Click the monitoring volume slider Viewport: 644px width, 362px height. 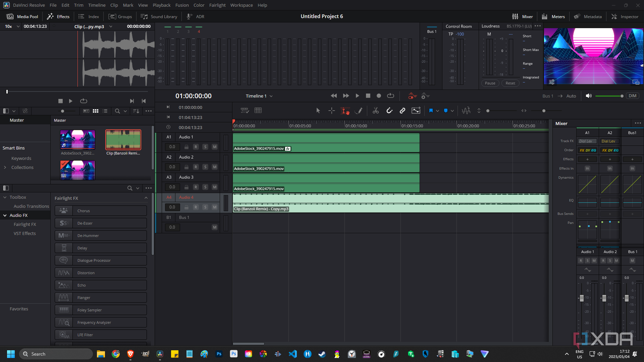[609, 96]
